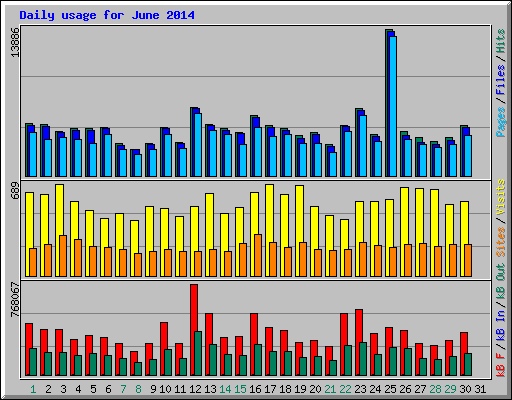
Task: Click day 21 on the x-axis
Action: click(330, 389)
